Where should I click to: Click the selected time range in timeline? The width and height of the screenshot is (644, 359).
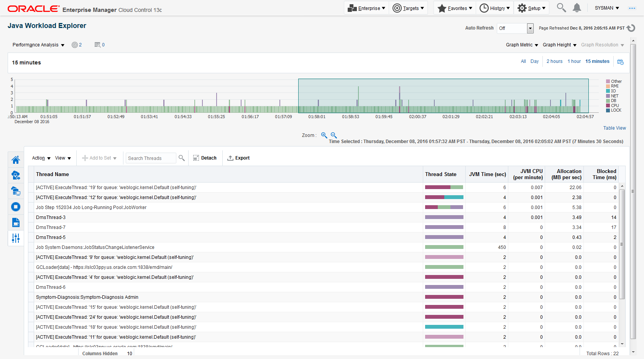tap(443, 96)
